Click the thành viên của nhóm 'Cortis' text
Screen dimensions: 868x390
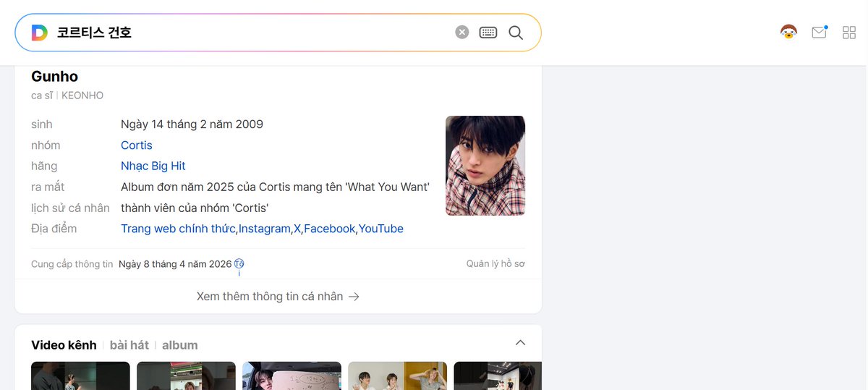(x=195, y=208)
